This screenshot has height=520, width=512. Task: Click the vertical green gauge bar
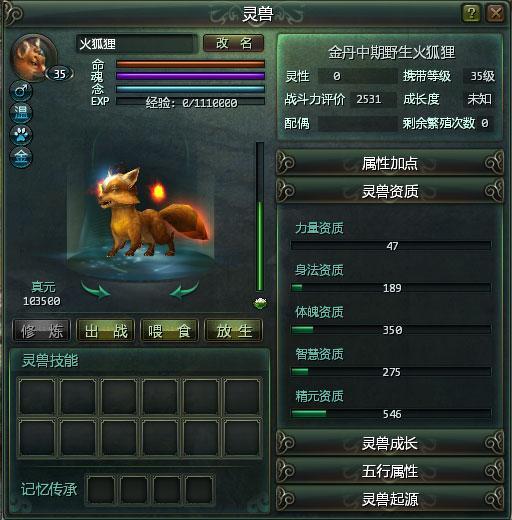pos(260,217)
